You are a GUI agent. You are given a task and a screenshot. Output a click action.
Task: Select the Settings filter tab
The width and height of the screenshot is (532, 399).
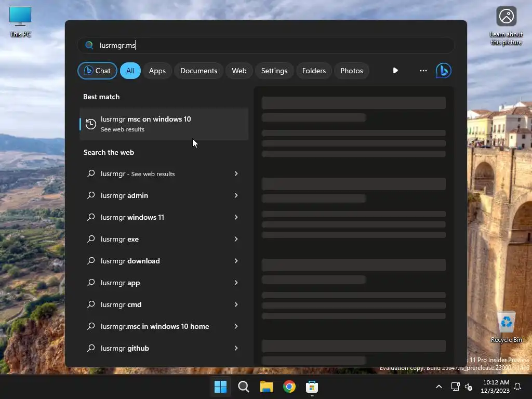(x=274, y=71)
